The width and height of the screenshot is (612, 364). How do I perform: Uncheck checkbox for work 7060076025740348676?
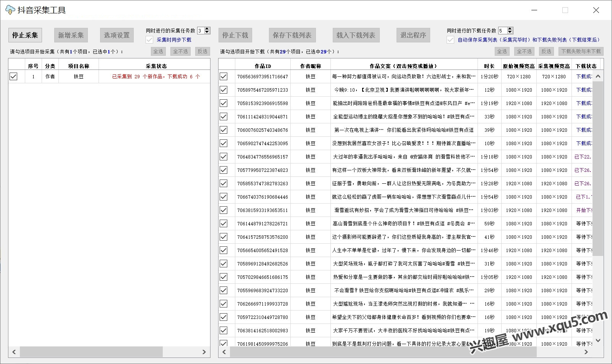click(223, 130)
